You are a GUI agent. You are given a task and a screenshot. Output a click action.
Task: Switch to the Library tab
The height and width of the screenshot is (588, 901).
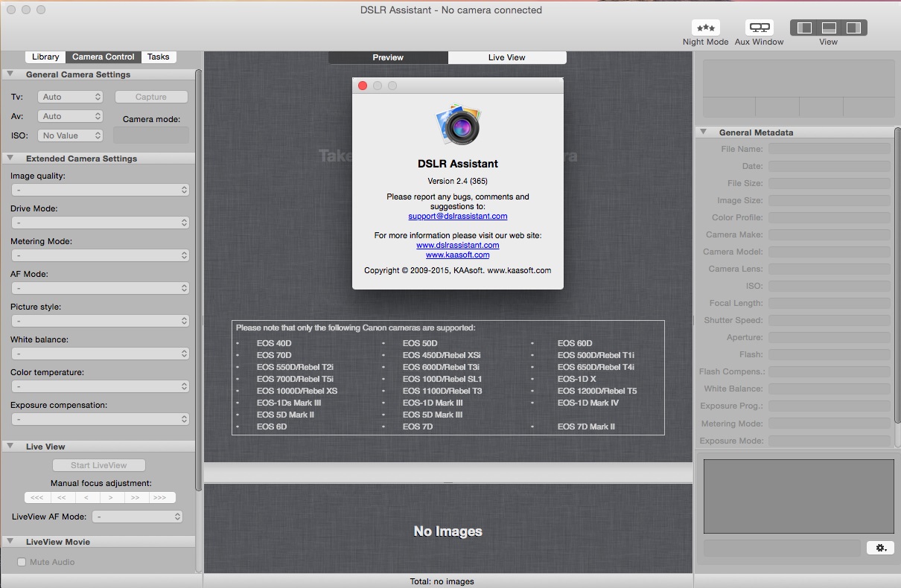click(45, 57)
